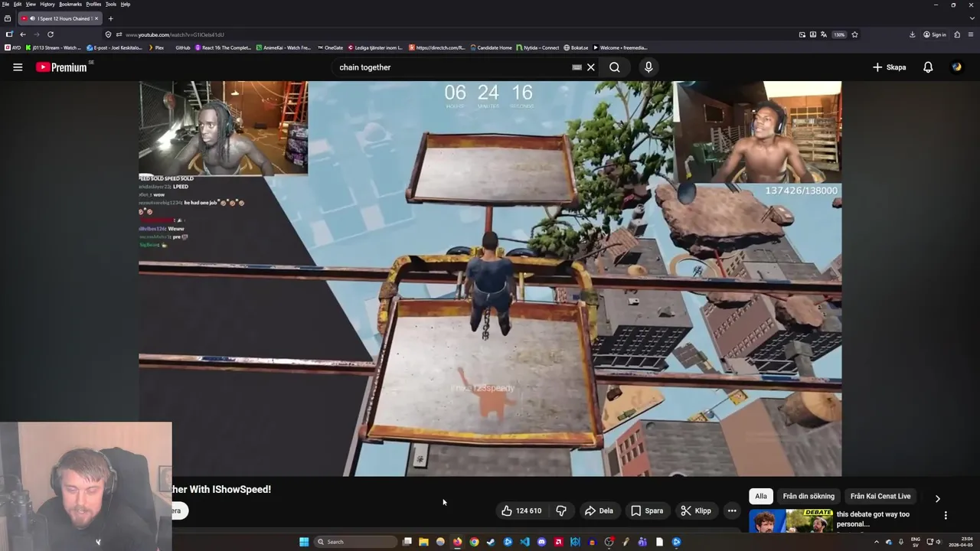The height and width of the screenshot is (551, 980).
Task: Reload the current page
Action: point(51,34)
